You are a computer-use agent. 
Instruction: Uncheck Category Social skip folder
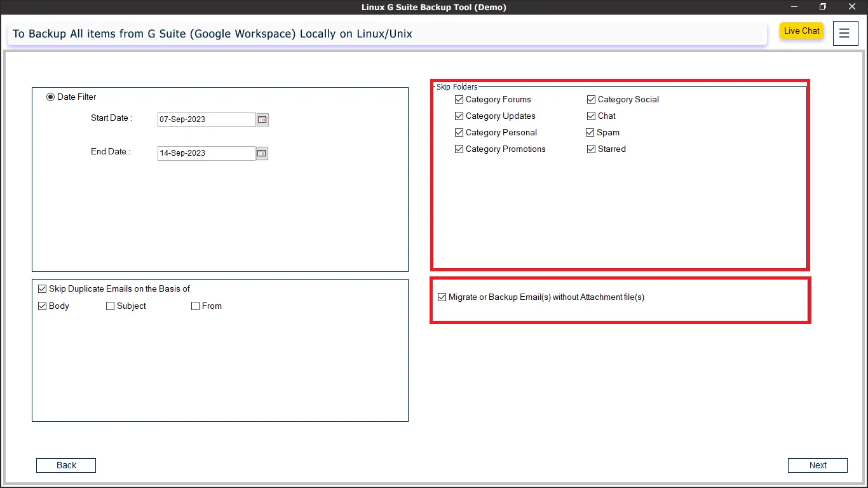[592, 100]
